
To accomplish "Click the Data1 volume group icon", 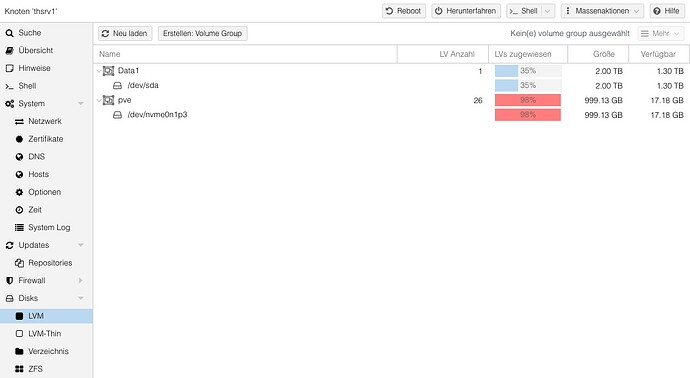I will (108, 71).
